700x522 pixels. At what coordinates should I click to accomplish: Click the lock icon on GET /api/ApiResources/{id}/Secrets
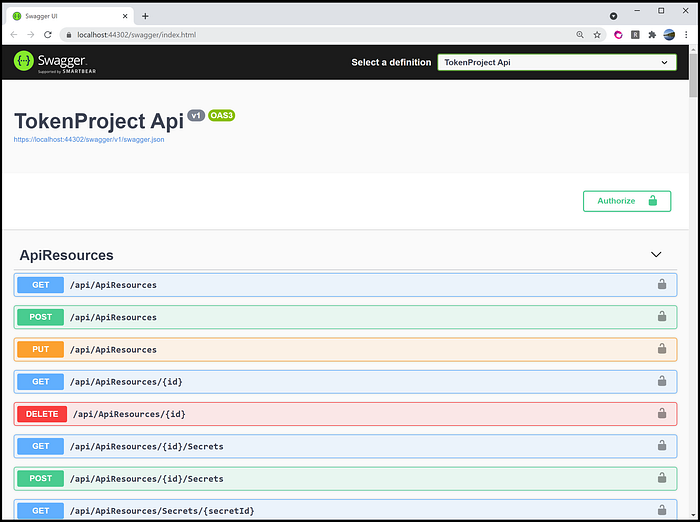coord(662,445)
